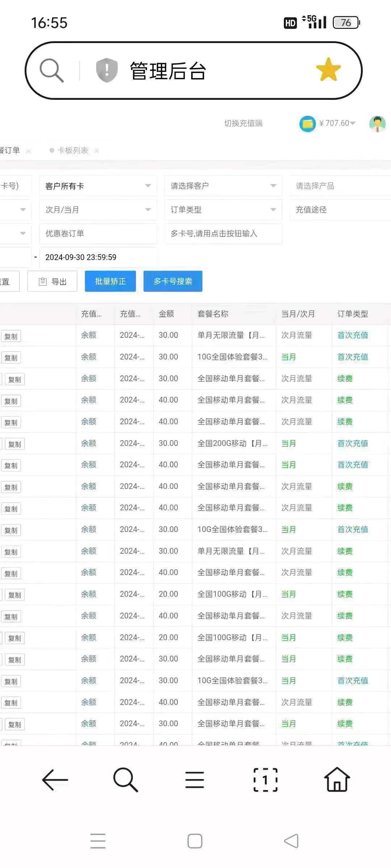Open the user avatar profile

(377, 124)
